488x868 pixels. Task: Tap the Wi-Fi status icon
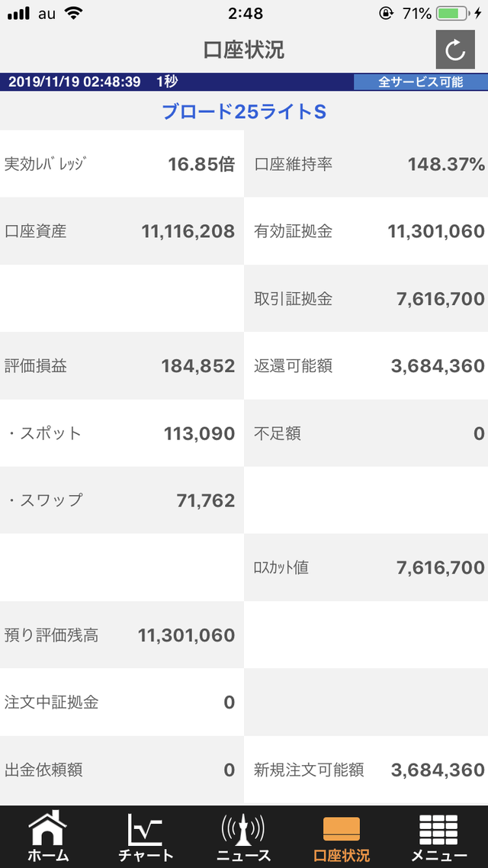click(74, 13)
